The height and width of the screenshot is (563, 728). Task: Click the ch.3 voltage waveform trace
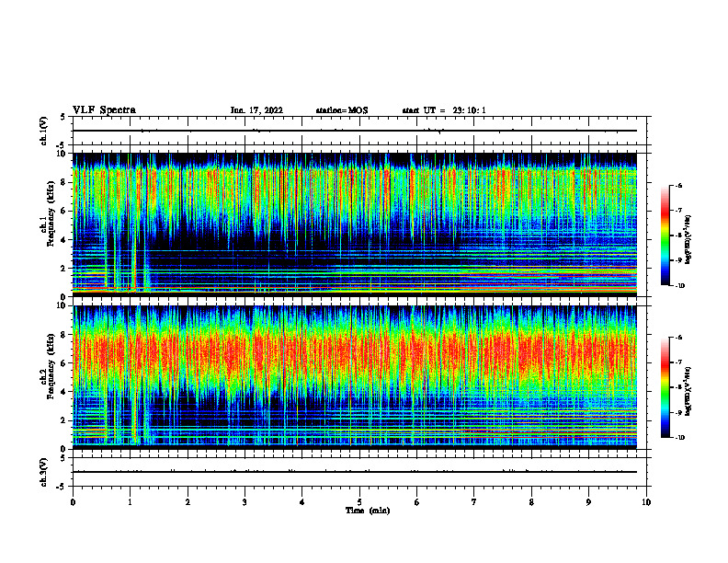pyautogui.click(x=355, y=472)
